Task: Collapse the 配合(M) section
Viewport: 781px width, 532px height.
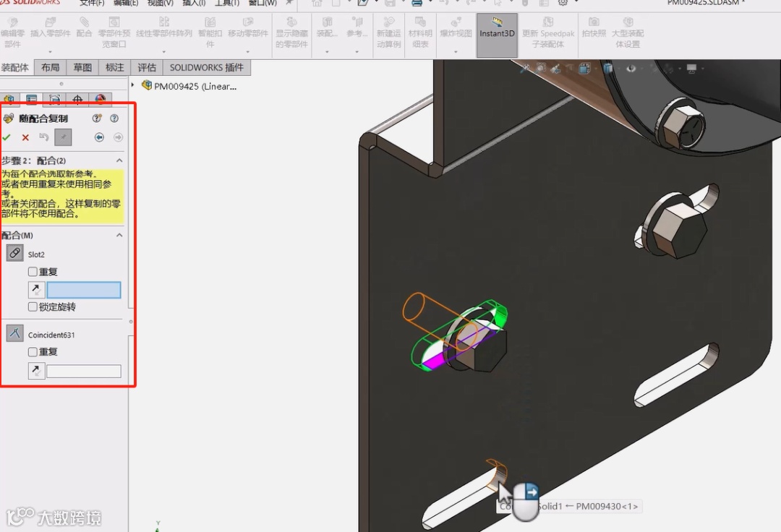Action: pos(119,235)
